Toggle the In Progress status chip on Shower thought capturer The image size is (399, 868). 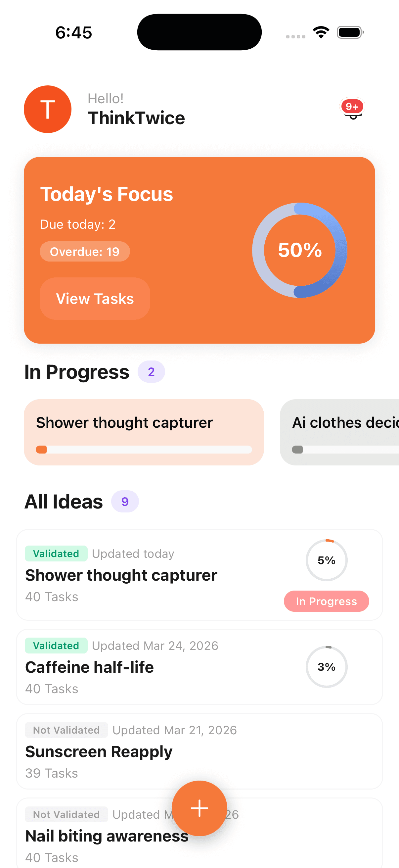[326, 601]
